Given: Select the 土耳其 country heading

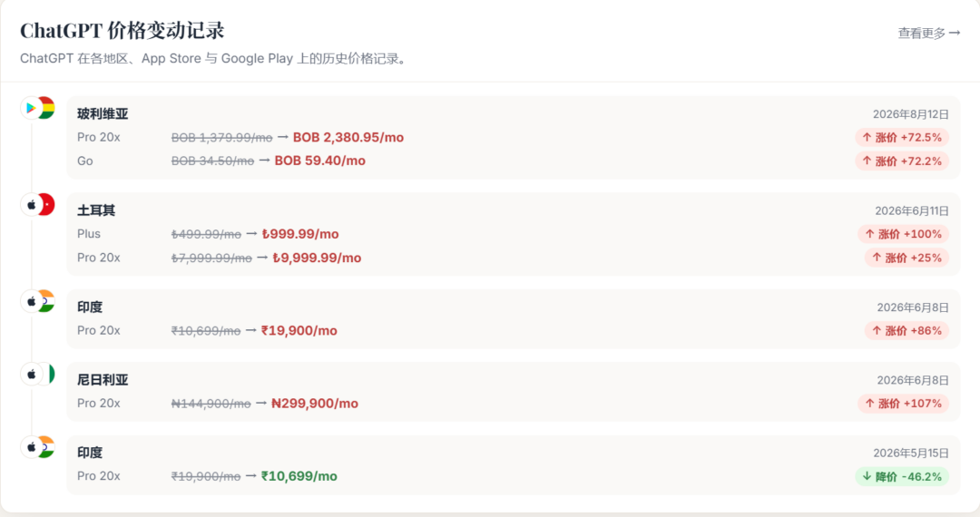Looking at the screenshot, I should tap(96, 210).
